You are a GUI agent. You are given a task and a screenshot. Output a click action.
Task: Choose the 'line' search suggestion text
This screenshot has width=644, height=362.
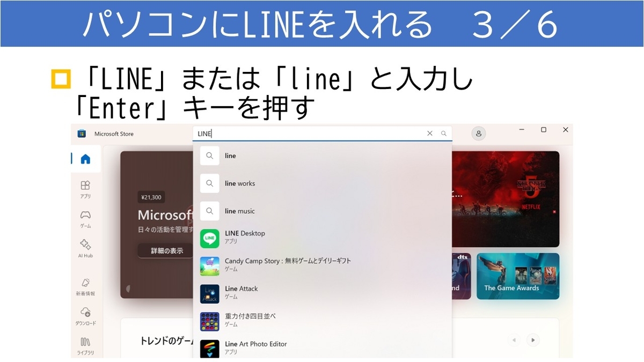point(230,156)
